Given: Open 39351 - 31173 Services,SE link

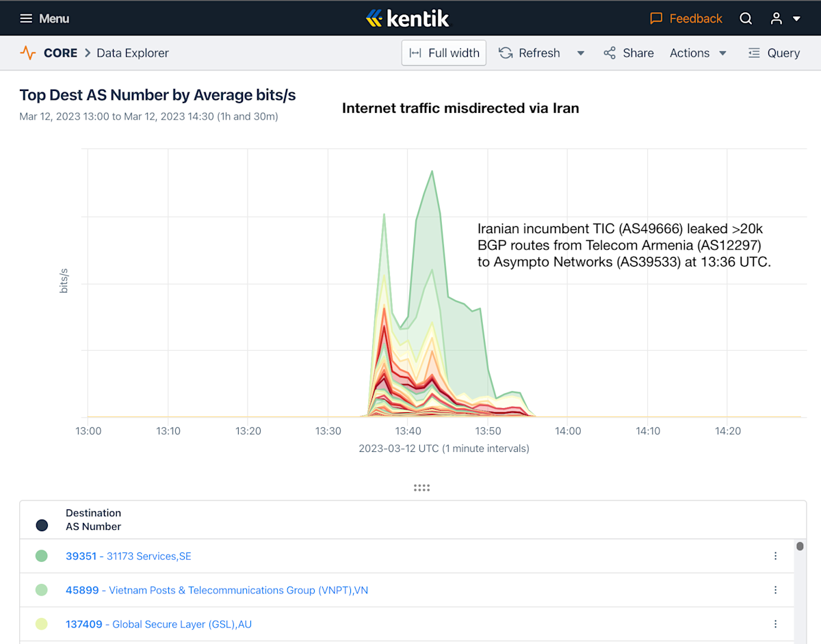Looking at the screenshot, I should pos(129,556).
